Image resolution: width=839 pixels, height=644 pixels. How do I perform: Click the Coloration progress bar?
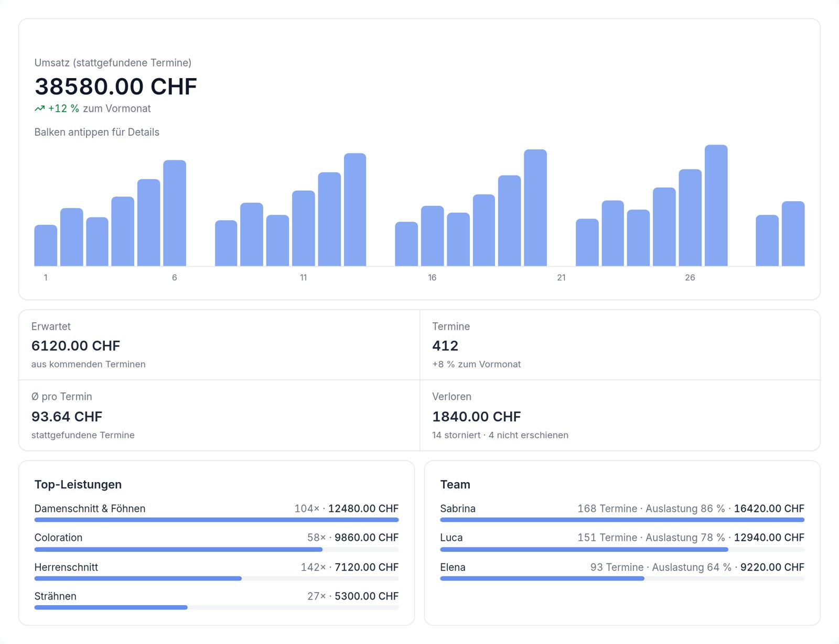tap(217, 549)
